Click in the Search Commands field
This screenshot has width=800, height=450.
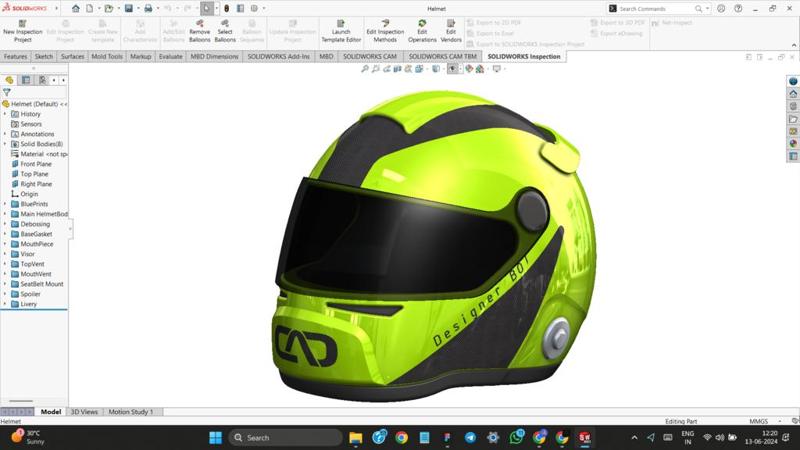pyautogui.click(x=656, y=9)
